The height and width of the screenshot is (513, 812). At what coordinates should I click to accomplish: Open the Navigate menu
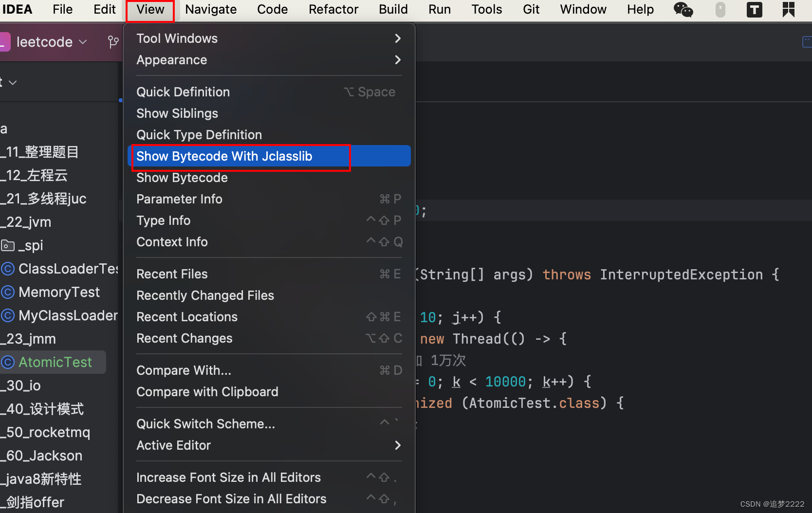pyautogui.click(x=211, y=10)
